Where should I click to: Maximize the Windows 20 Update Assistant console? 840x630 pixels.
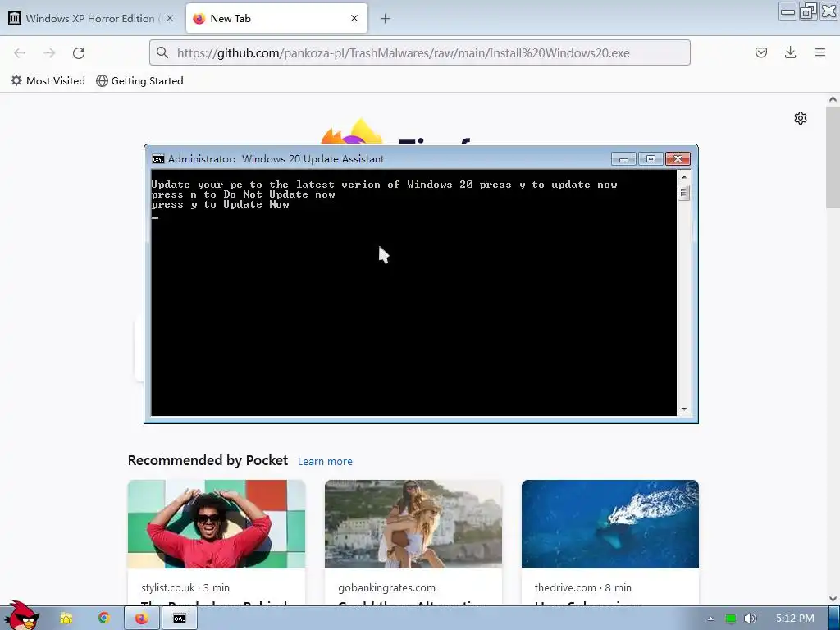coord(651,159)
